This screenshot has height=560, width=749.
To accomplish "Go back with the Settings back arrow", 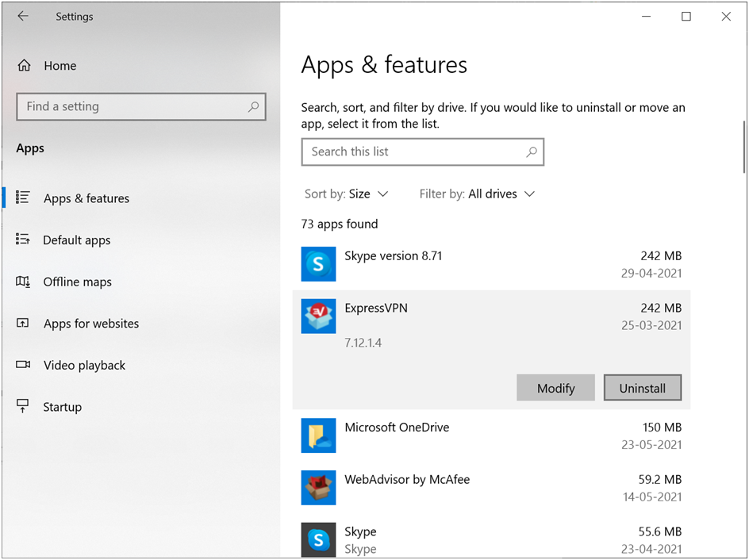I will (x=23, y=16).
